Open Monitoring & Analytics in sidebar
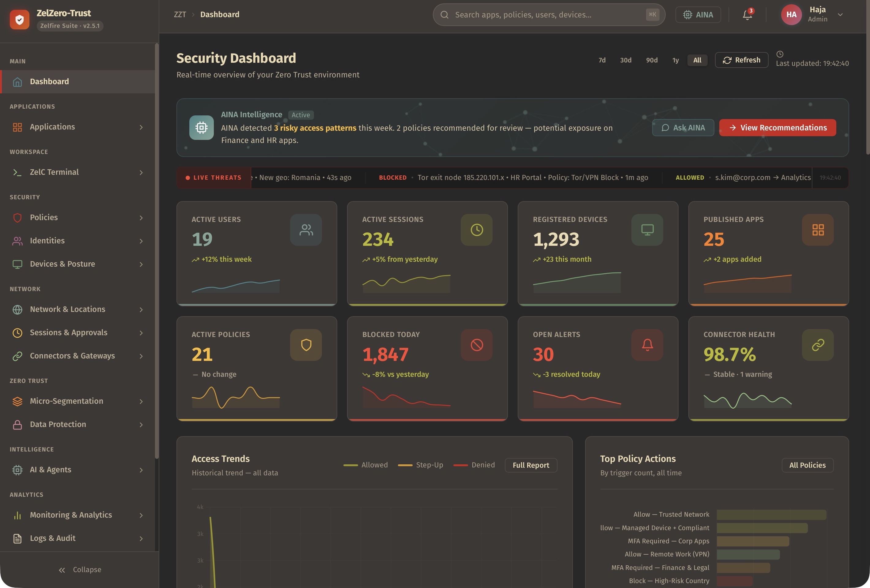Screen dimensions: 870x588 pyautogui.click(x=78, y=515)
